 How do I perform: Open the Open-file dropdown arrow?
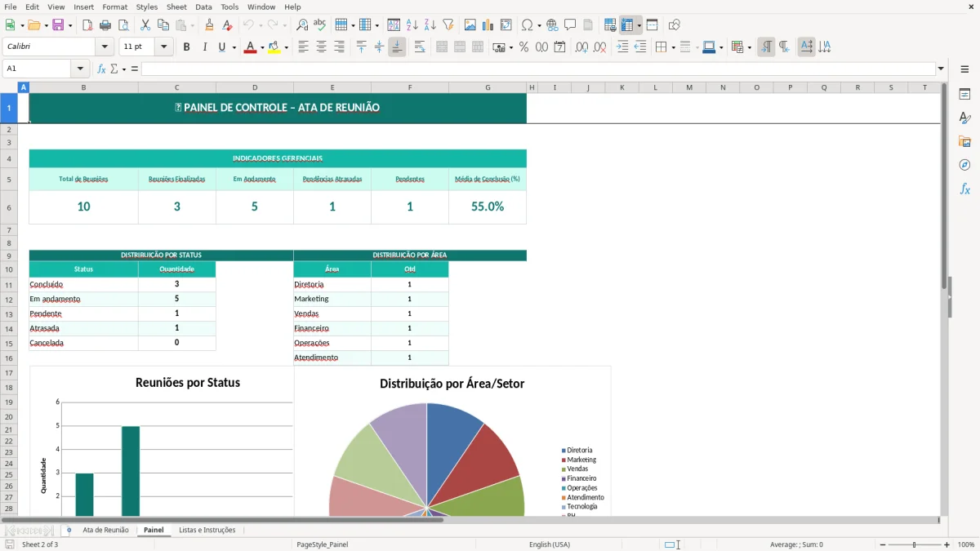(45, 25)
